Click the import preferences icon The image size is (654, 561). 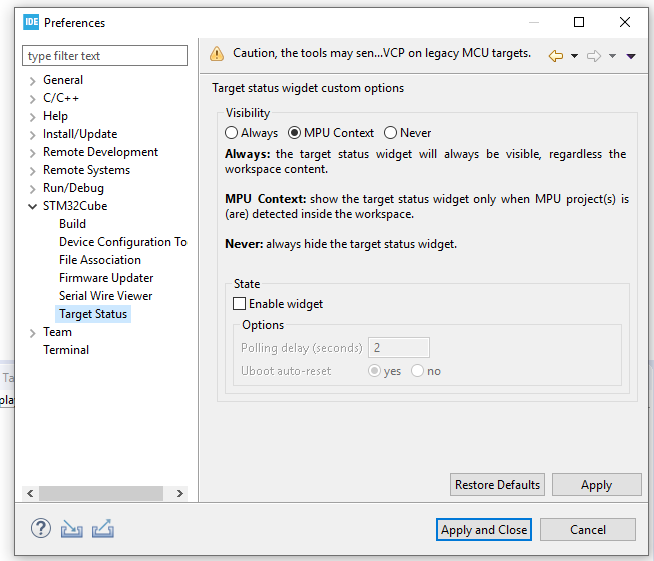[71, 528]
